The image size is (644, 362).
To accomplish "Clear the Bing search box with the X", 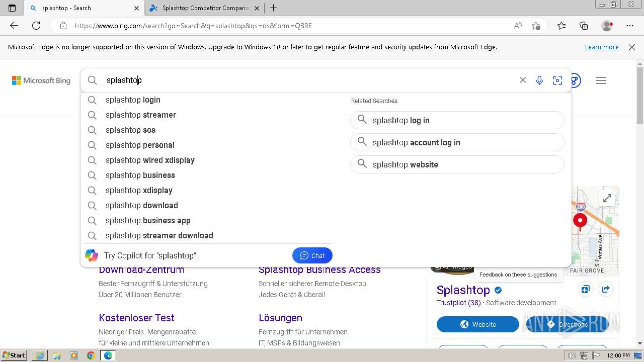I will pos(523,80).
